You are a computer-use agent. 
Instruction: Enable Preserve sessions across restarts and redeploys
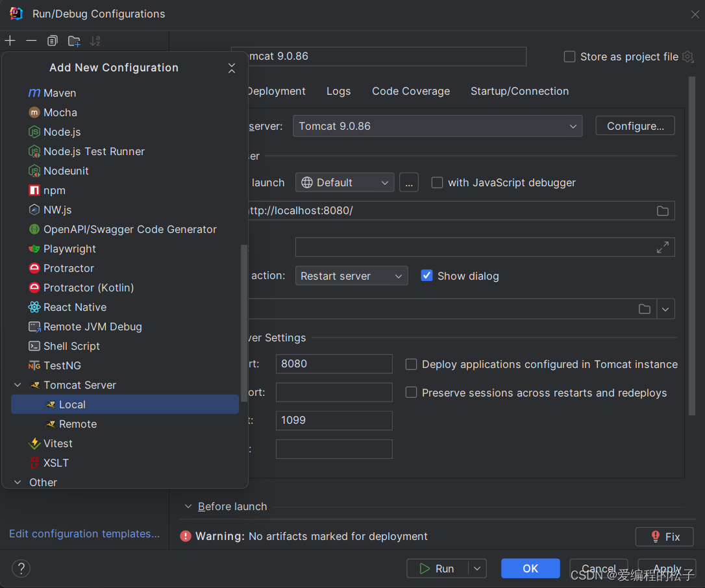(411, 393)
